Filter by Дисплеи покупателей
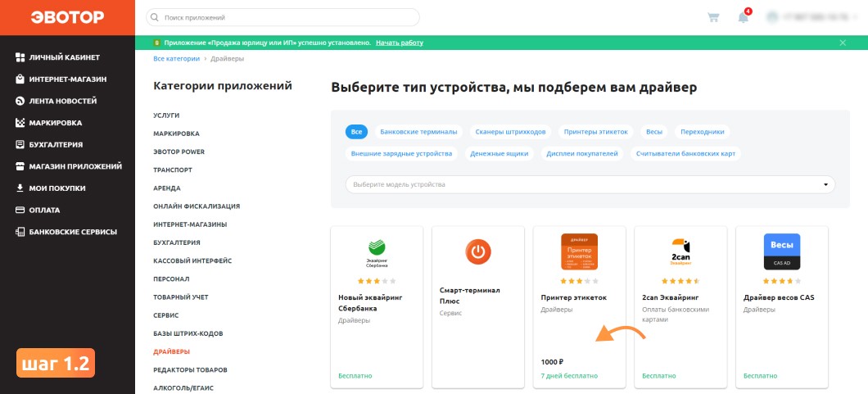This screenshot has width=868, height=394. click(582, 153)
